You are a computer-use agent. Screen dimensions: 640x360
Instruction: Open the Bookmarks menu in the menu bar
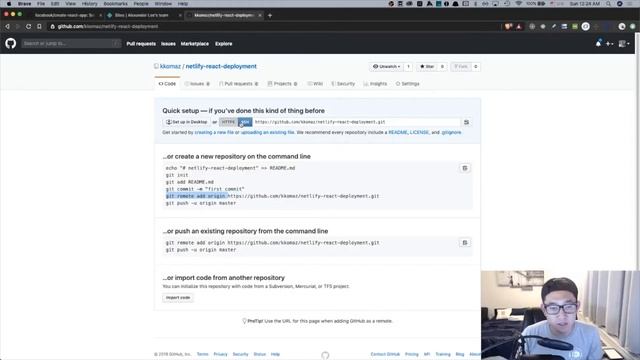pyautogui.click(x=116, y=4)
